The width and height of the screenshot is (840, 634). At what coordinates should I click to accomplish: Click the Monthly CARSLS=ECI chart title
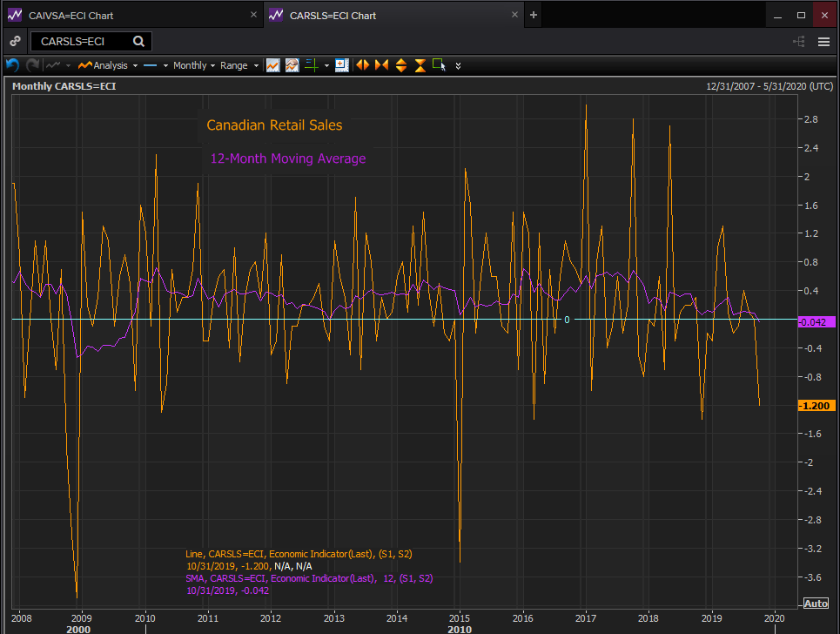64,86
